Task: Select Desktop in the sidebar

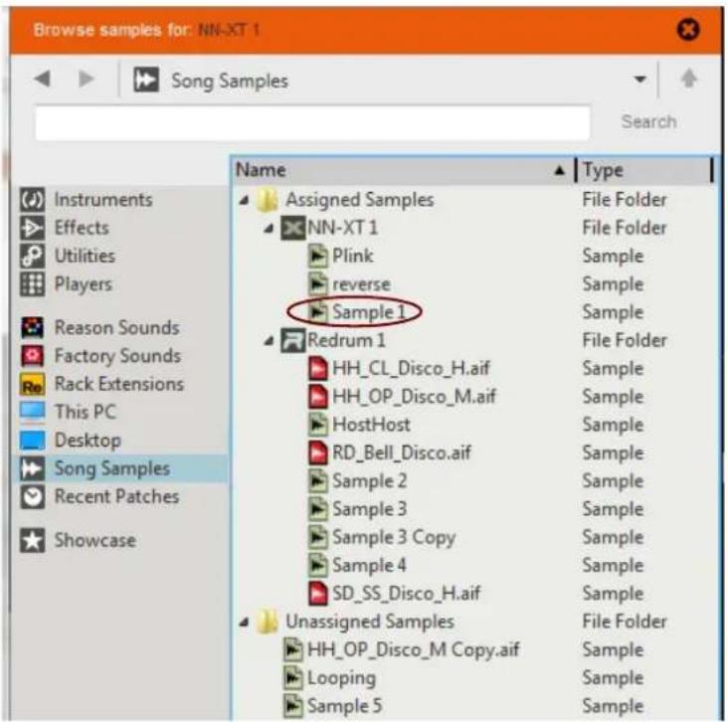Action: pyautogui.click(x=88, y=441)
